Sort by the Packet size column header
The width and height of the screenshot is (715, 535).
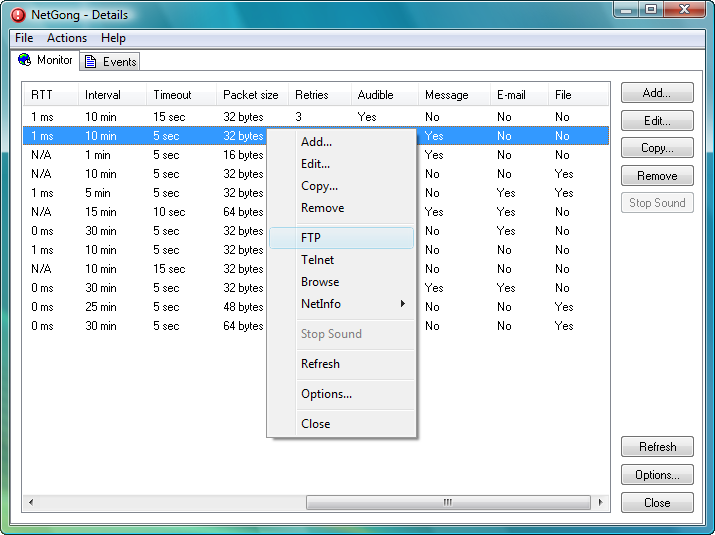(x=252, y=95)
